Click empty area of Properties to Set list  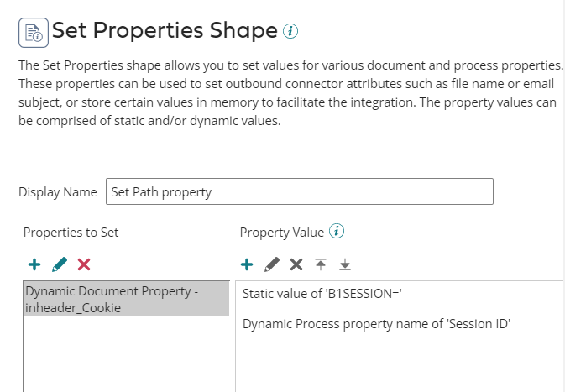point(126,355)
